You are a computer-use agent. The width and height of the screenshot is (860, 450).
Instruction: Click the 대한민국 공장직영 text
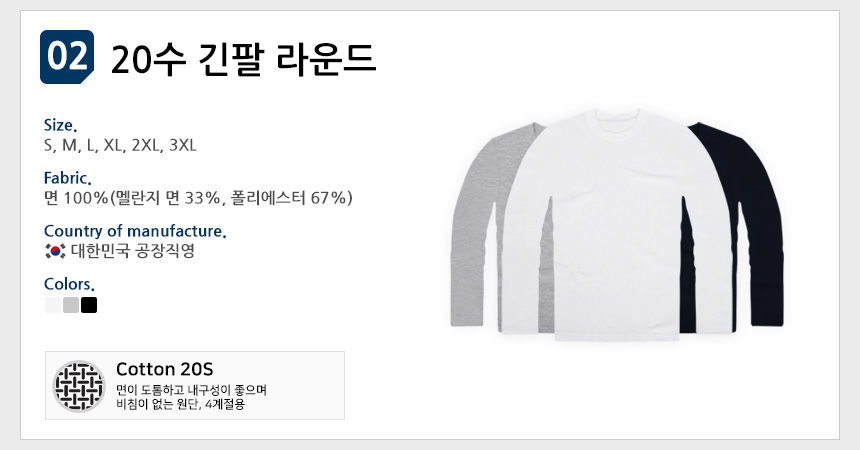click(133, 251)
